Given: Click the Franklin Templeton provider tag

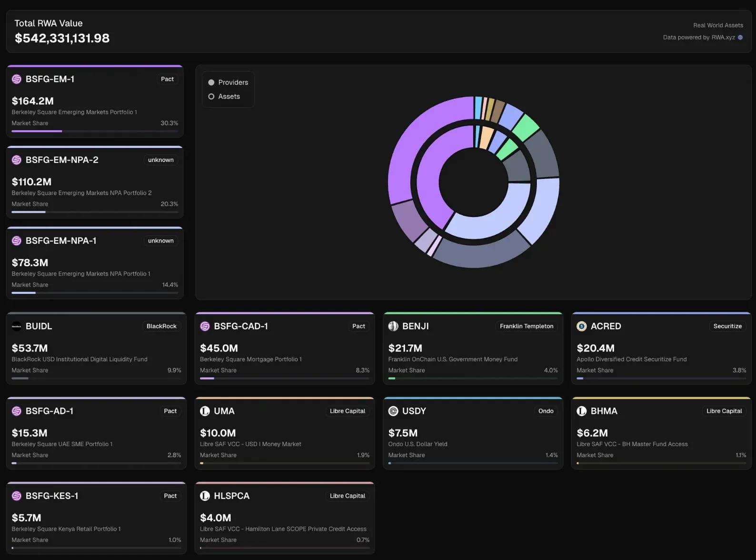Looking at the screenshot, I should (x=527, y=326).
